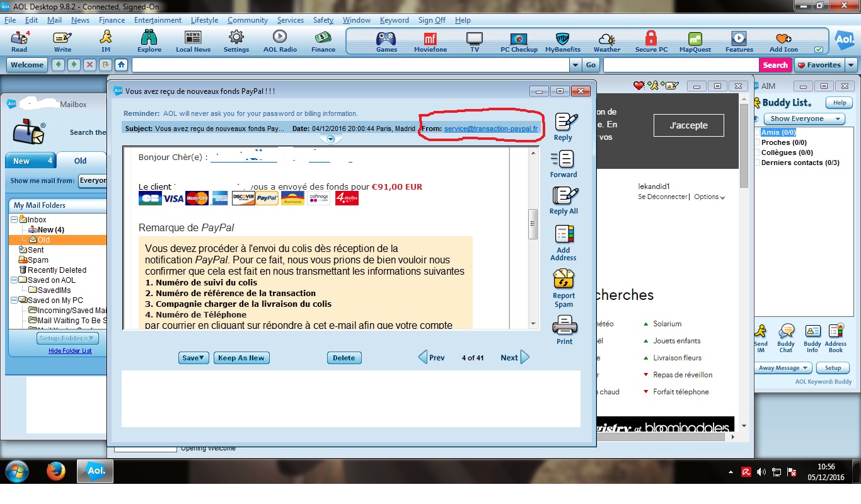Click the service@transaction-paypal.fr sender link

pyautogui.click(x=491, y=129)
